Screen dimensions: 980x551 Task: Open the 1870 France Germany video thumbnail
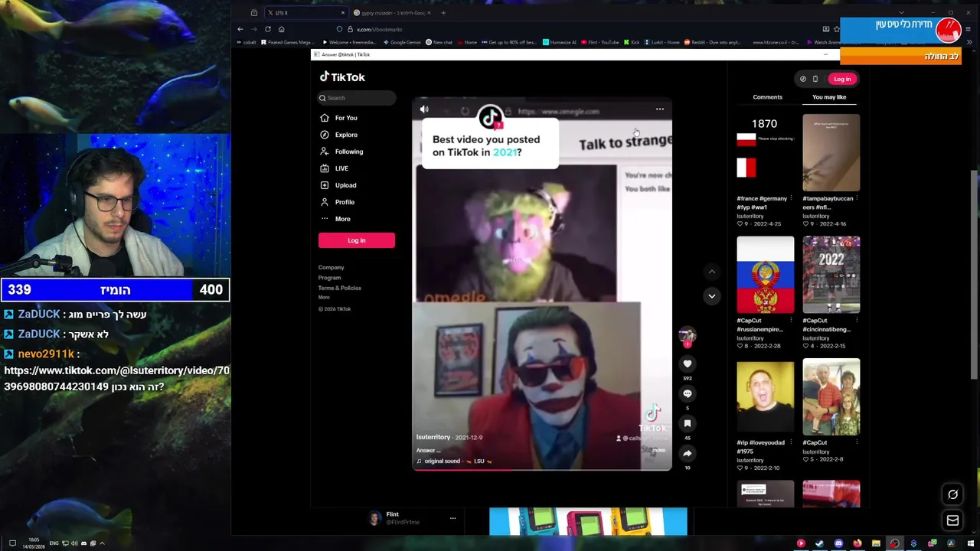coord(766,152)
